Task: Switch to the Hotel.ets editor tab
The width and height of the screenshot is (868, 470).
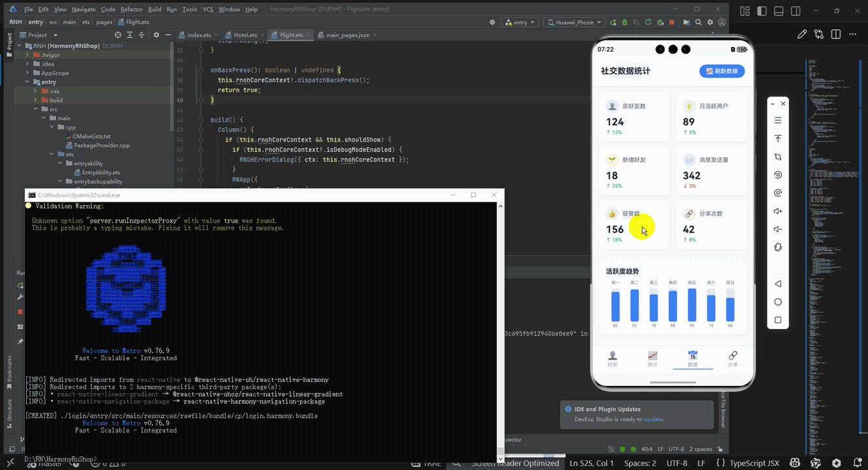Action: click(x=245, y=35)
